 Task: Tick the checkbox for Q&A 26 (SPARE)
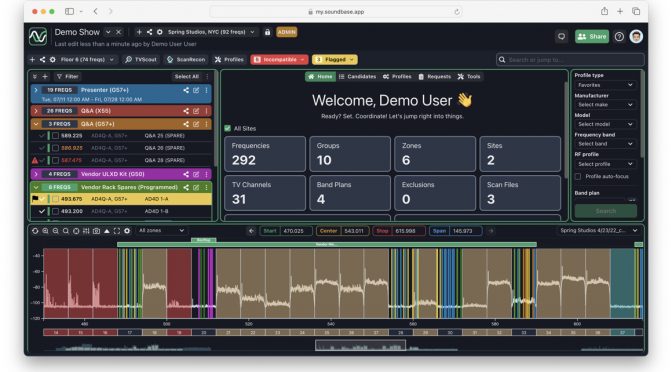tap(55, 148)
